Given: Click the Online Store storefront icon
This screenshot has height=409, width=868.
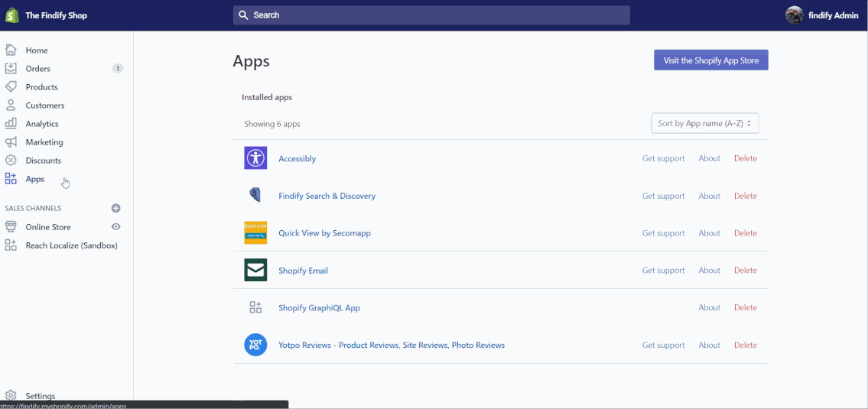Looking at the screenshot, I should [x=11, y=226].
